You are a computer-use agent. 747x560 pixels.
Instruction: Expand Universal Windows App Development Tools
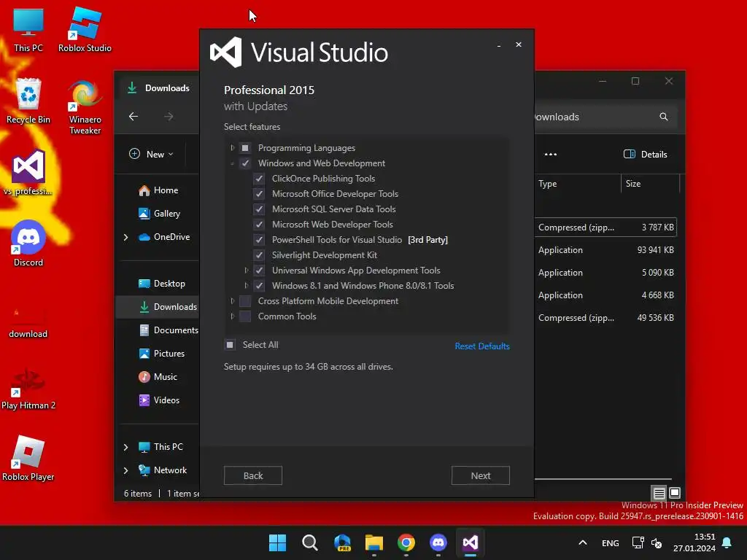(247, 270)
